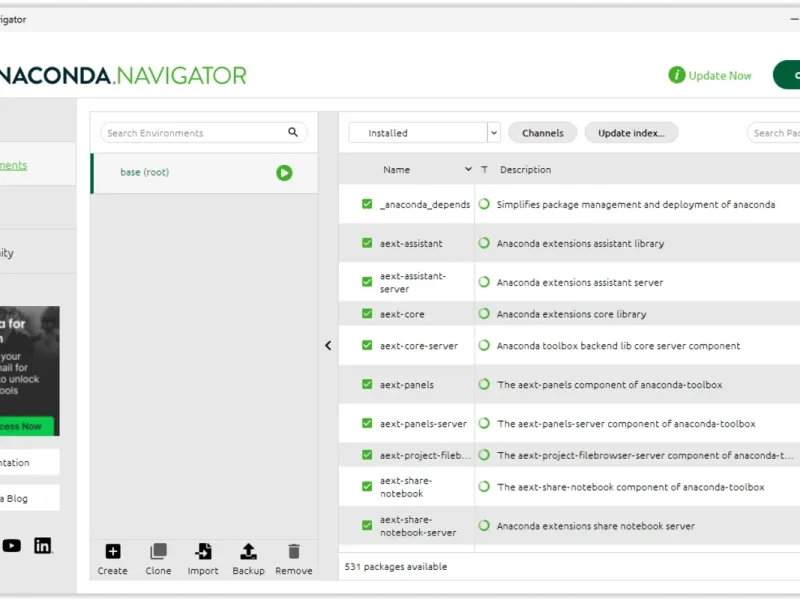Toggle the aext-panels package checkbox
The width and height of the screenshot is (800, 600).
(367, 384)
